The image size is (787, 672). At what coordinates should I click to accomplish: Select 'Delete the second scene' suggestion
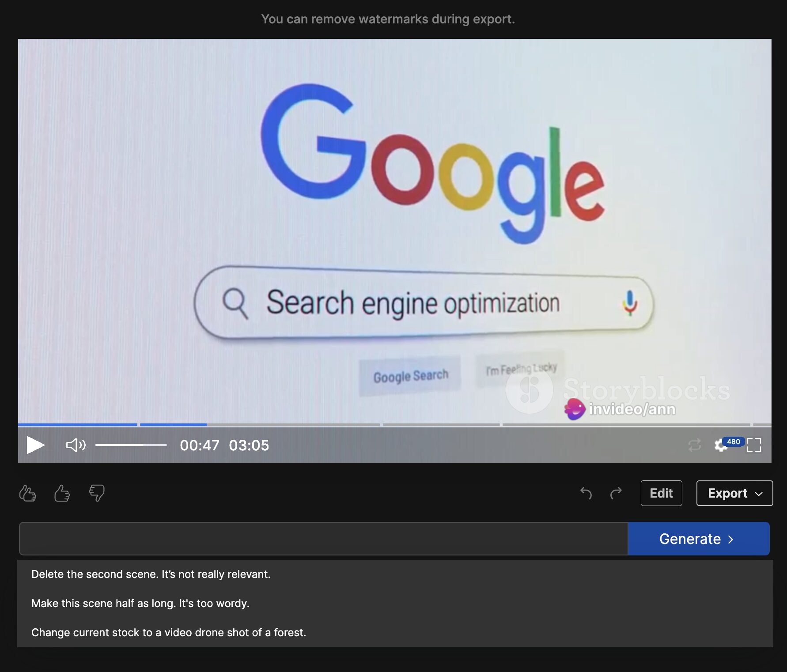[x=395, y=574]
